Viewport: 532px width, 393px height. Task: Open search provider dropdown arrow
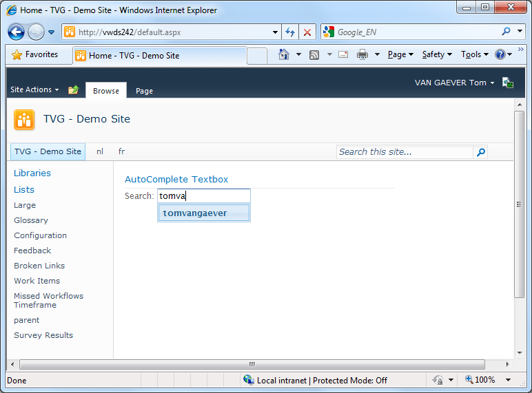point(520,31)
